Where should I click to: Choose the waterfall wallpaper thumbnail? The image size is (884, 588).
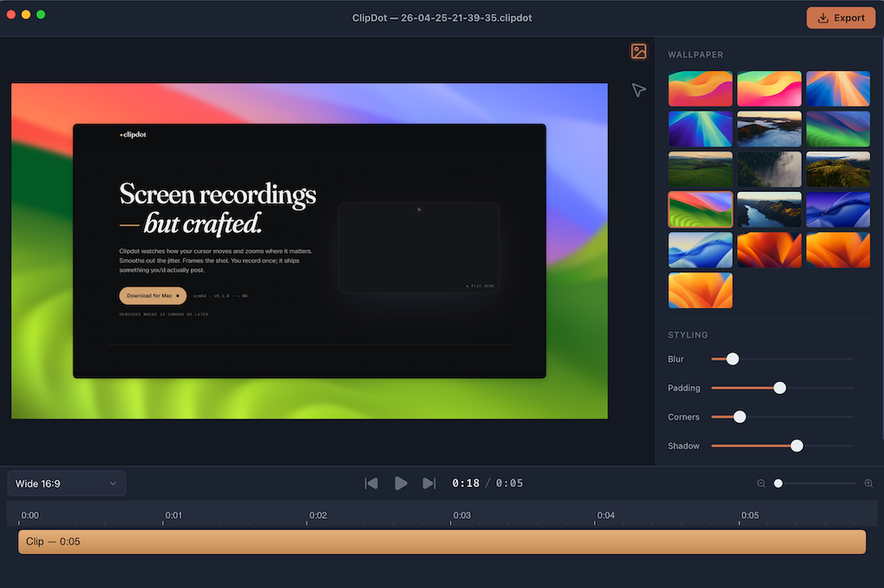pyautogui.click(x=769, y=169)
